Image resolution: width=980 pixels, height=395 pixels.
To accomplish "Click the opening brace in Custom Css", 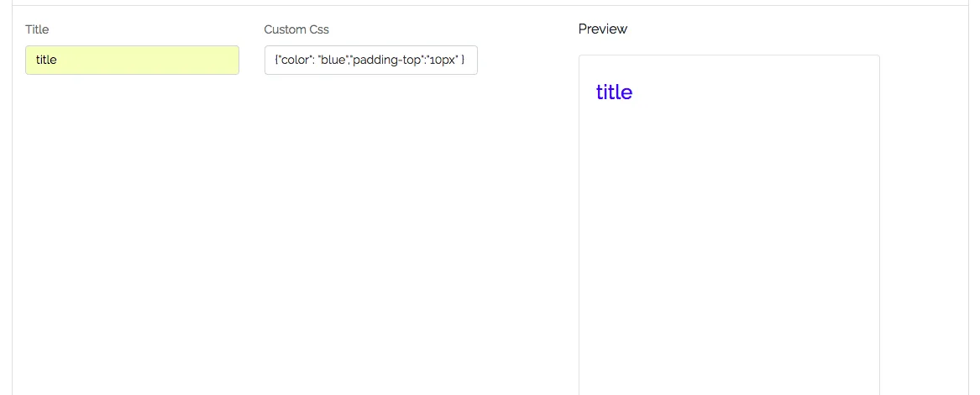I will (x=276, y=61).
